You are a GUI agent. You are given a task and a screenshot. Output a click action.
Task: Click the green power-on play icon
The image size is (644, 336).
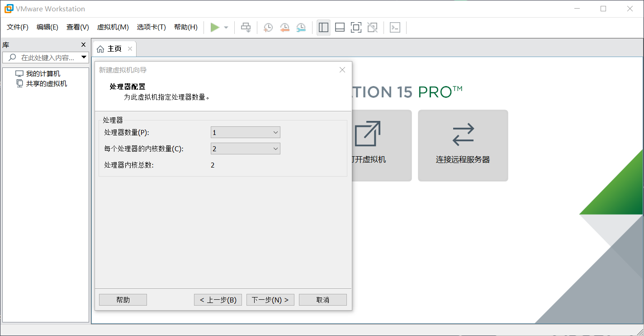[215, 28]
